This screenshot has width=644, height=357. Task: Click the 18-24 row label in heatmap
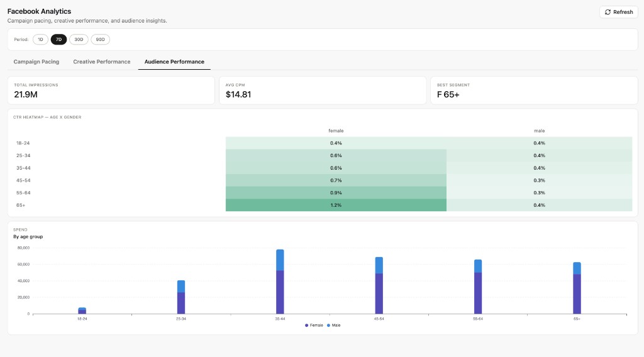23,143
